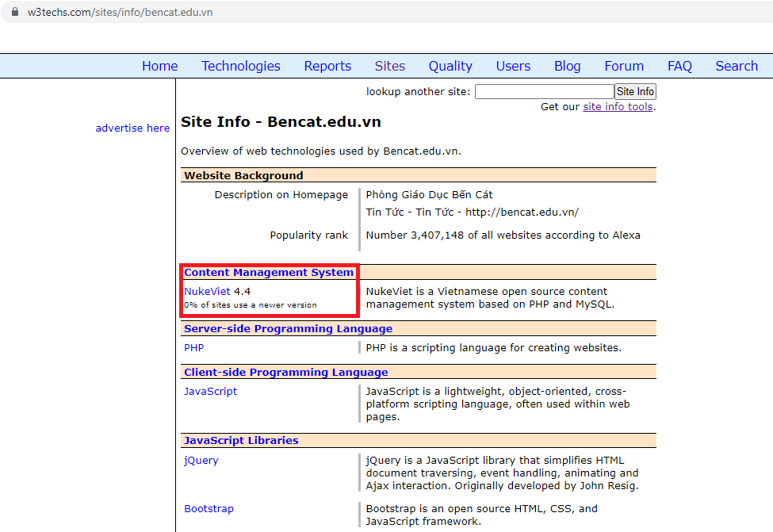Open Client-side Programming Language heading link

click(286, 373)
